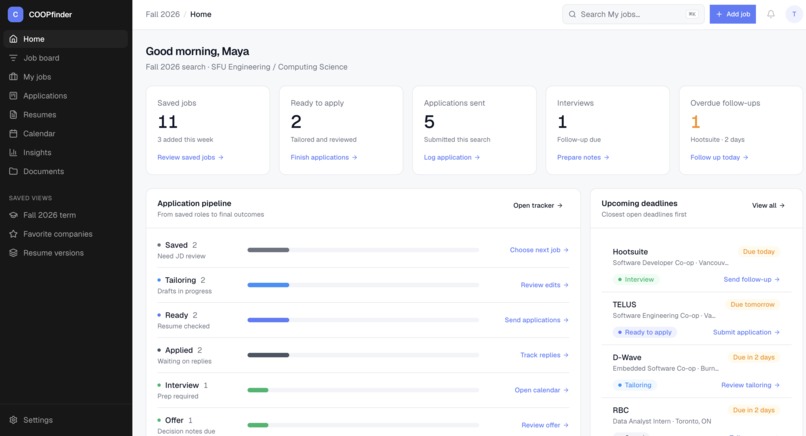This screenshot has height=436, width=806.
Task: Click Send applications link
Action: [536, 320]
